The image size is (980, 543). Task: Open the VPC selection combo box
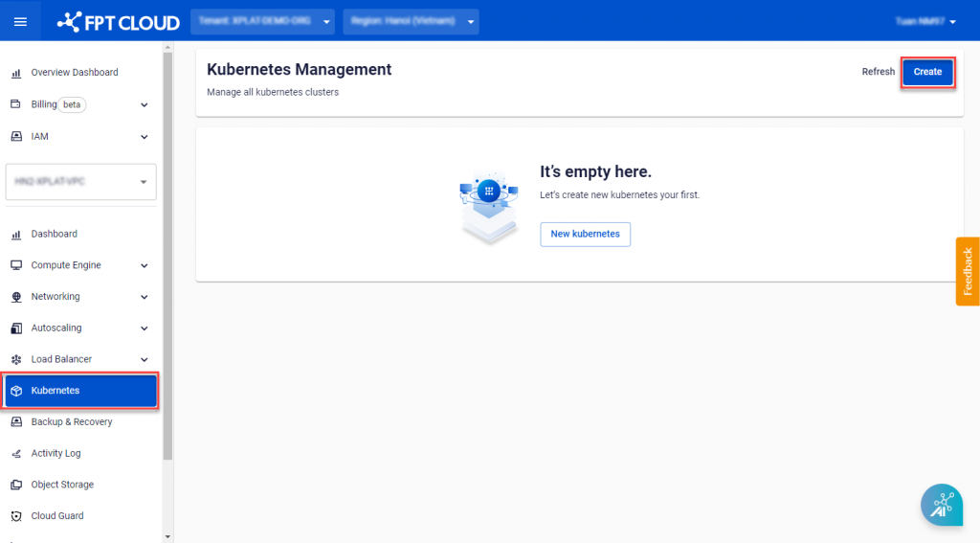click(x=81, y=181)
